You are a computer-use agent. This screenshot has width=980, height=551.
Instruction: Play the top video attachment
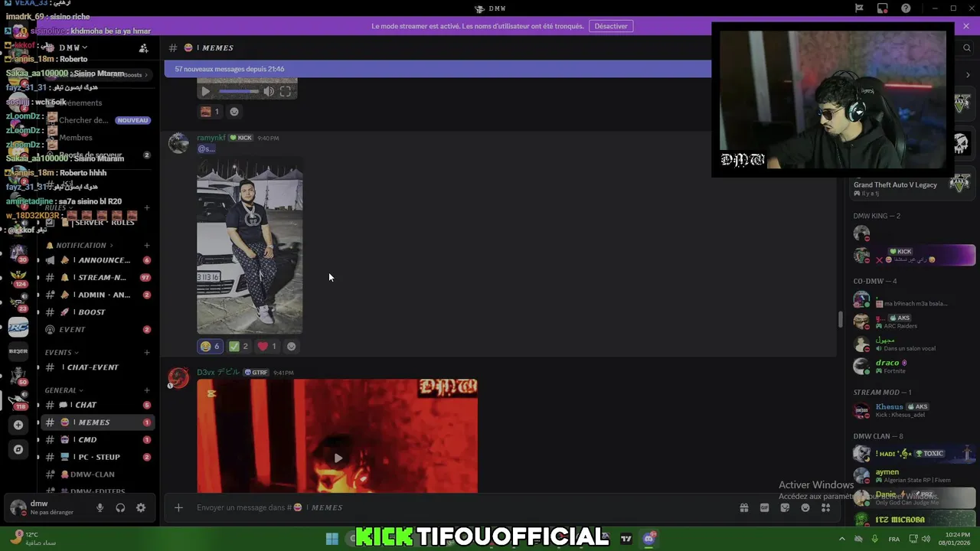pyautogui.click(x=205, y=91)
